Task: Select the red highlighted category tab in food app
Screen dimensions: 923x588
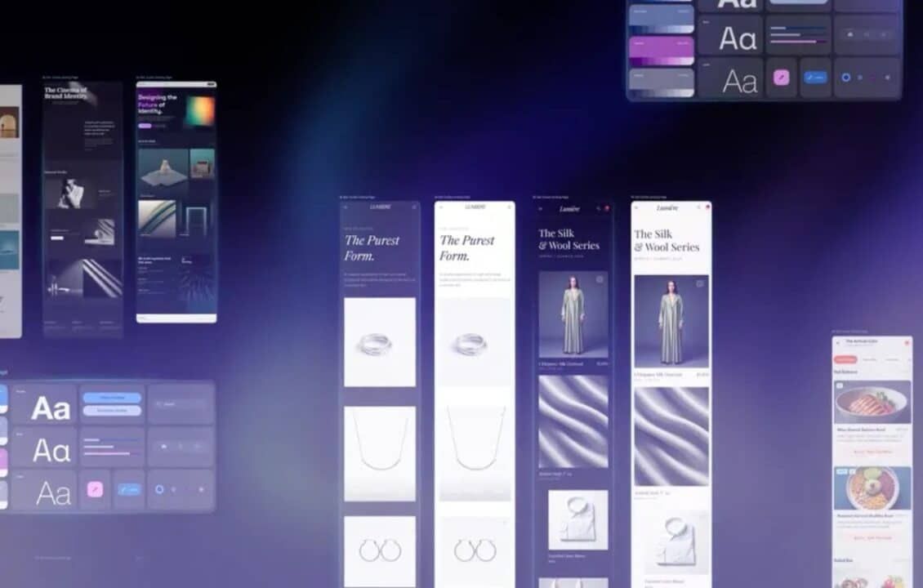Action: [x=845, y=359]
